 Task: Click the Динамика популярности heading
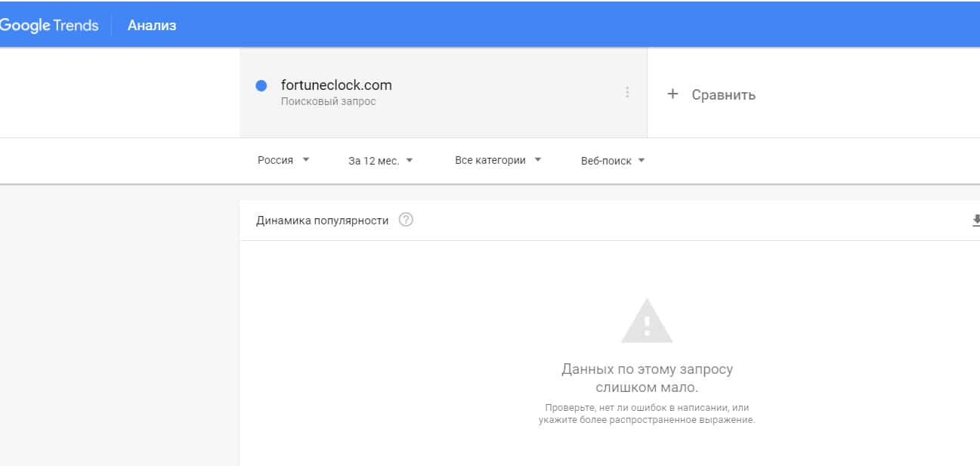tap(322, 221)
